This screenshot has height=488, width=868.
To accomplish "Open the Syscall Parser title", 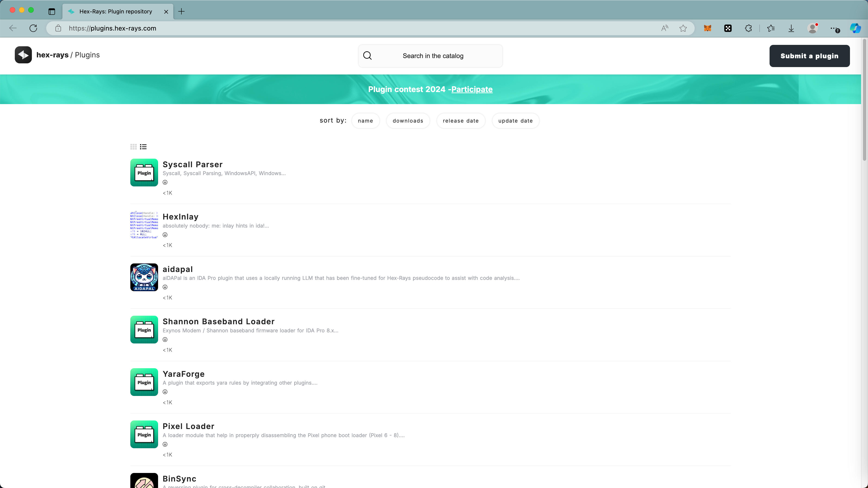I will tap(193, 165).
